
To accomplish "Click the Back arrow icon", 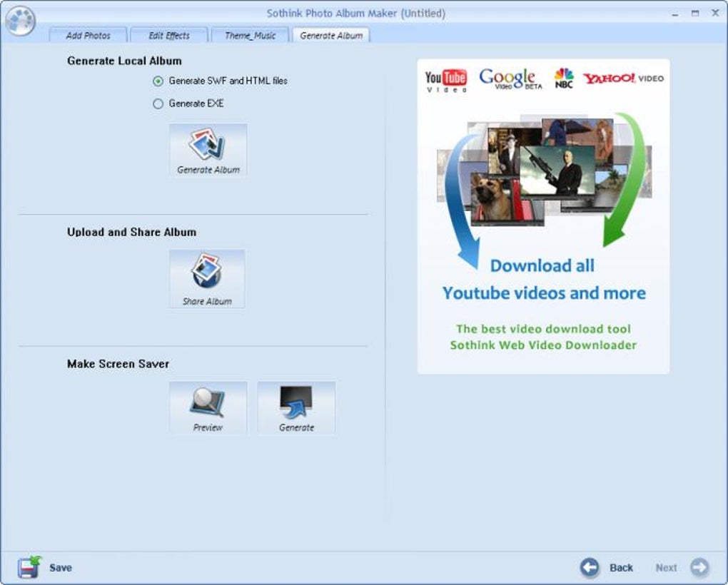I will [590, 567].
